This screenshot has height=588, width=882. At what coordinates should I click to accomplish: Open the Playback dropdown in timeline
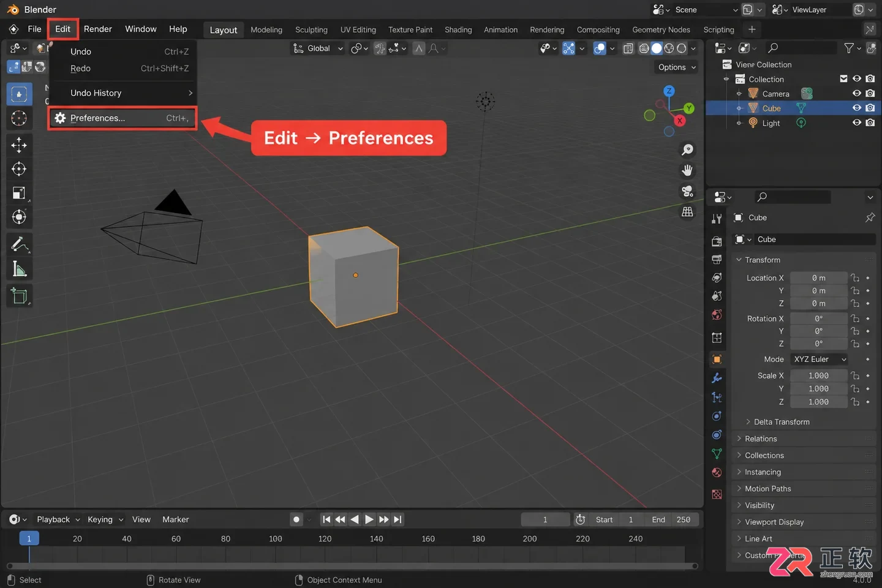[58, 519]
